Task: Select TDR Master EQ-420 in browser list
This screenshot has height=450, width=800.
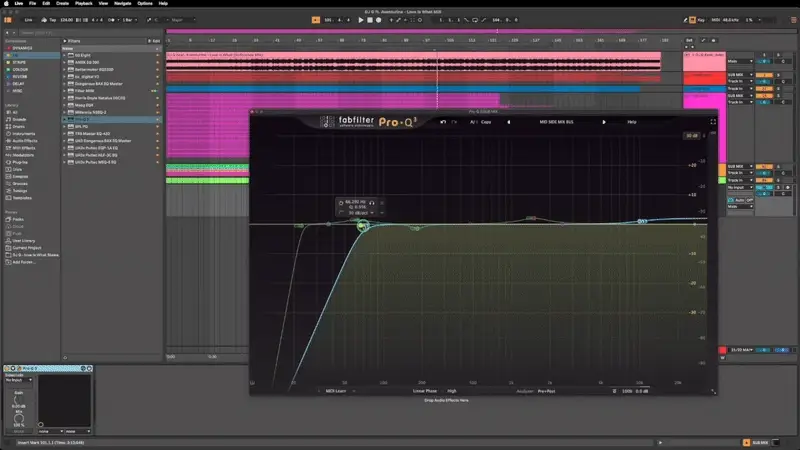Action: tap(92, 134)
